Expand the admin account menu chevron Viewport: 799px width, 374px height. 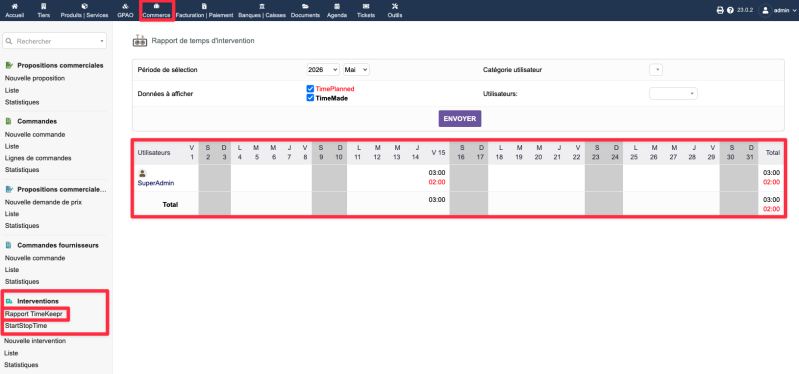793,10
